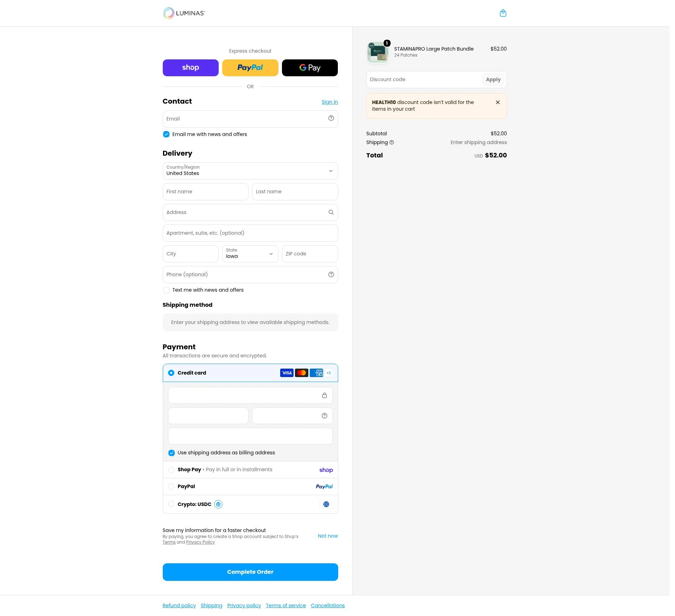Dismiss the HEALTH10 invalid code notice
Viewport: 675px width, 616px height.
(x=497, y=102)
